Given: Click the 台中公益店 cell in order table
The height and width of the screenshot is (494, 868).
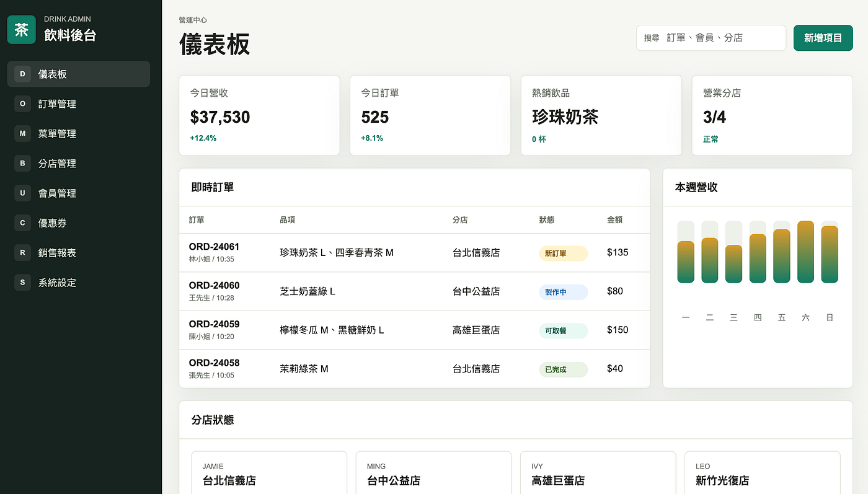Looking at the screenshot, I should [476, 291].
